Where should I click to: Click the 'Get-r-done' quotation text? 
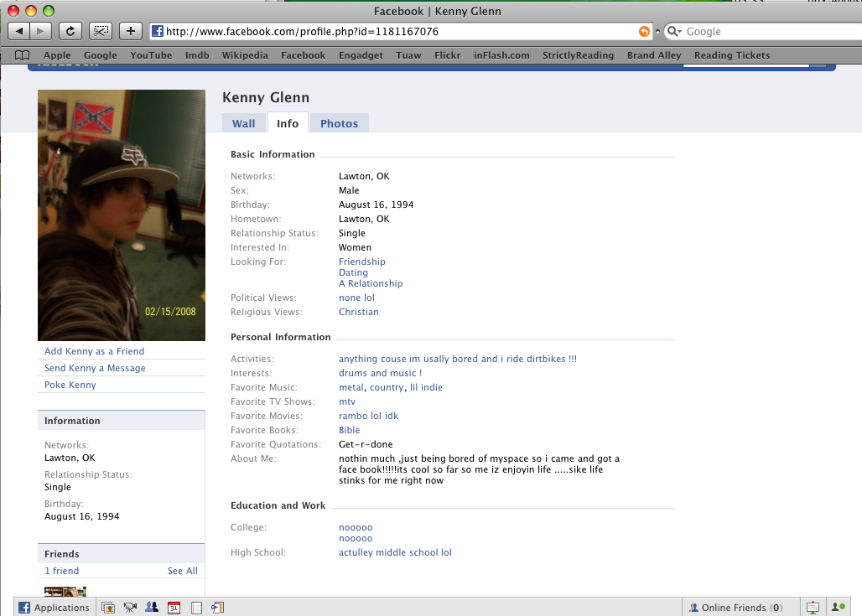[366, 444]
